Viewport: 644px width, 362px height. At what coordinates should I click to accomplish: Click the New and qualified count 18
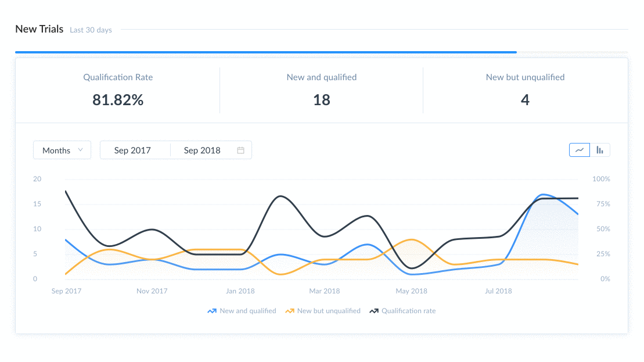322,100
